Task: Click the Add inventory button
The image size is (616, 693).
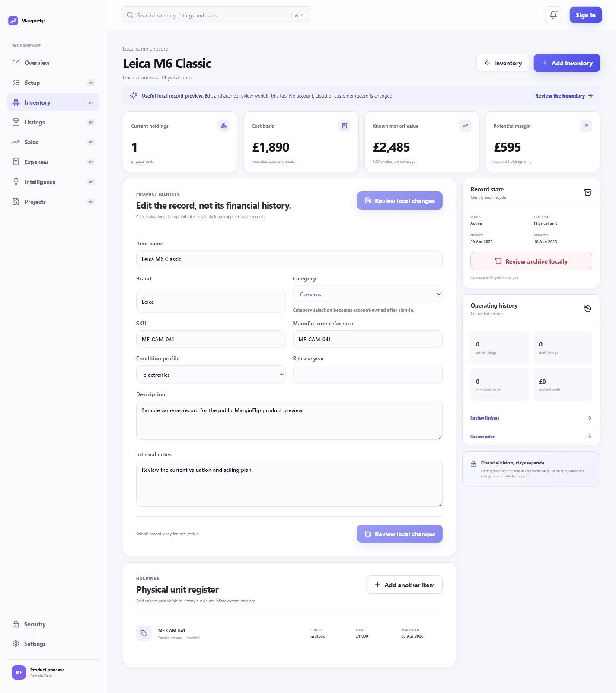Action: [567, 63]
